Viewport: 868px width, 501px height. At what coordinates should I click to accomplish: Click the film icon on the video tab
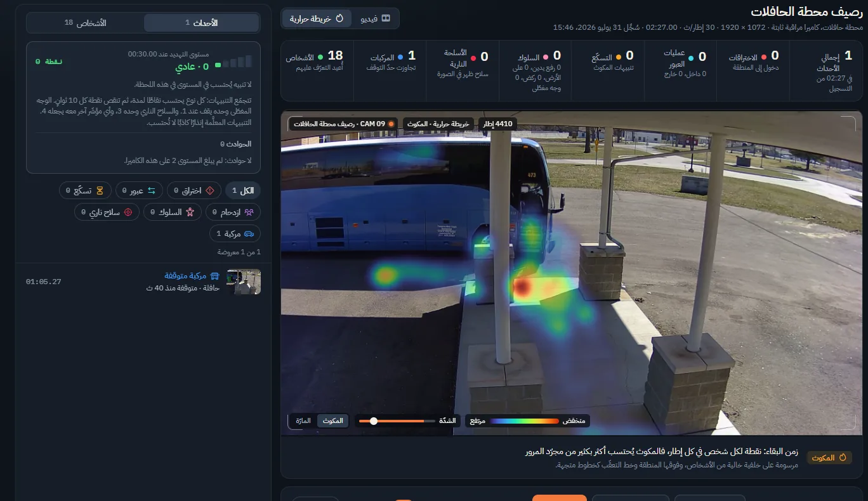tap(386, 18)
